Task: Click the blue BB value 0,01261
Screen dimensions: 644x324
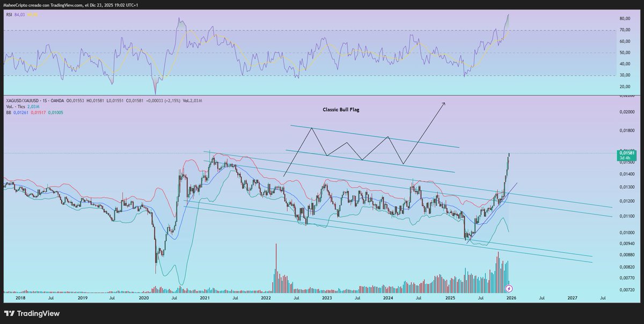Action: click(x=21, y=113)
